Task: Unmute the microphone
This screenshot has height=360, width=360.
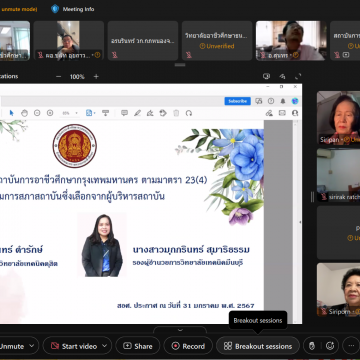Action: pyautogui.click(x=12, y=346)
